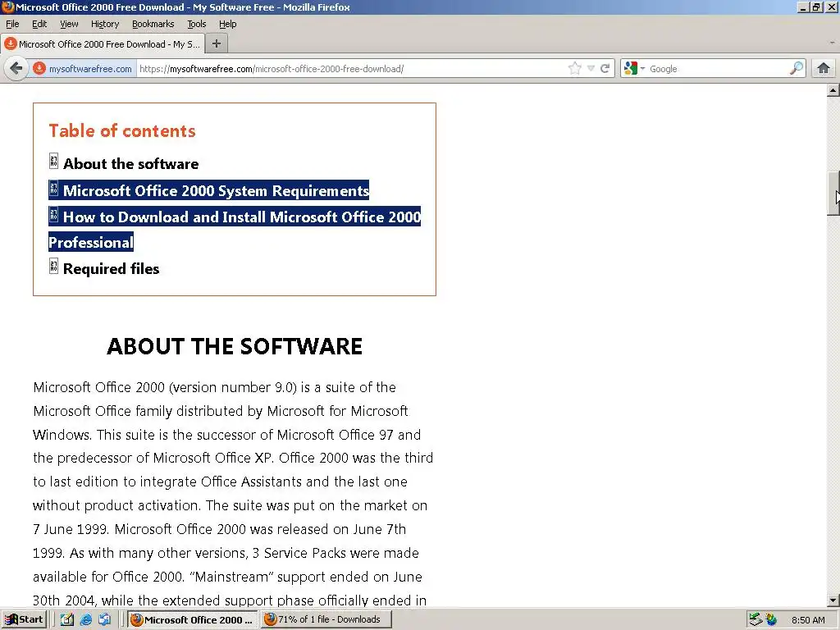The height and width of the screenshot is (630, 840).
Task: Open the Windows Start menu
Action: tap(24, 619)
